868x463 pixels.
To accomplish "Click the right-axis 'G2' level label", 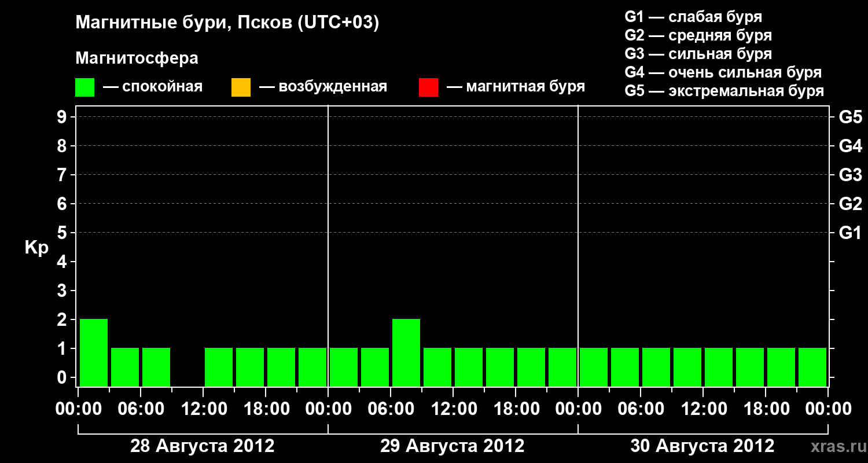I will (851, 204).
